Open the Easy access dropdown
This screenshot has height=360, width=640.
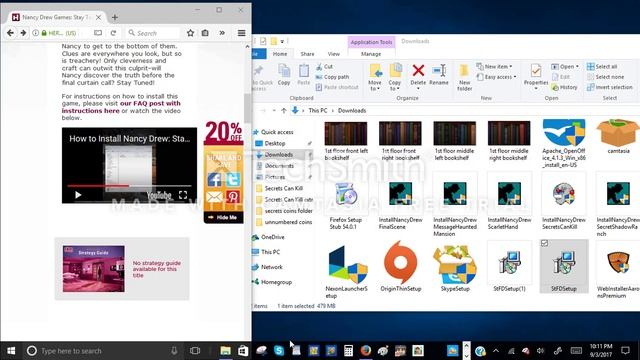496,77
